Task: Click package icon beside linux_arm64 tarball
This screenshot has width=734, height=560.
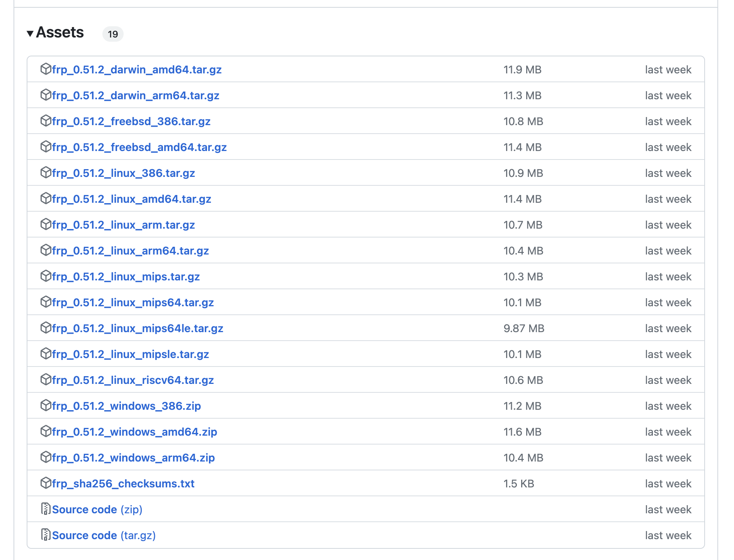Action: [x=46, y=250]
